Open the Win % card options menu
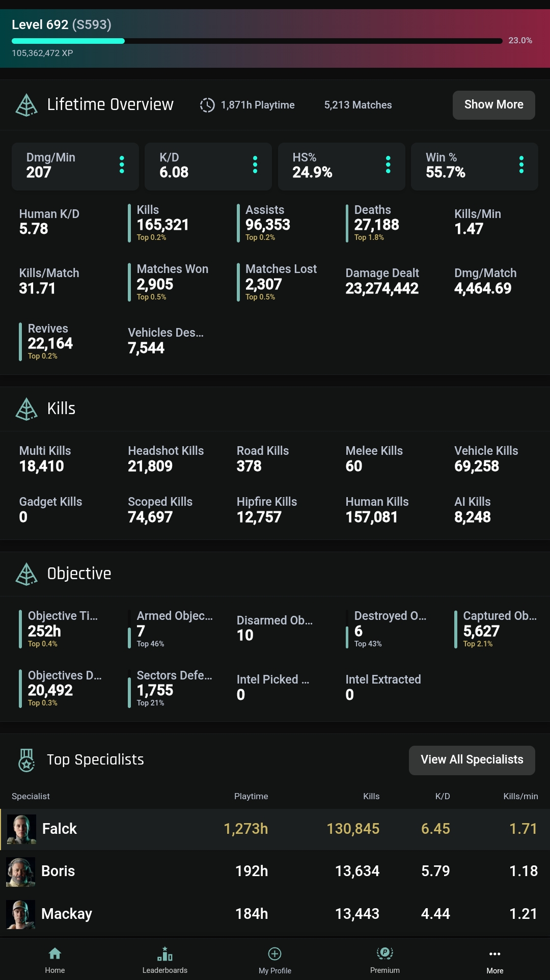This screenshot has width=550, height=980. coord(521,165)
